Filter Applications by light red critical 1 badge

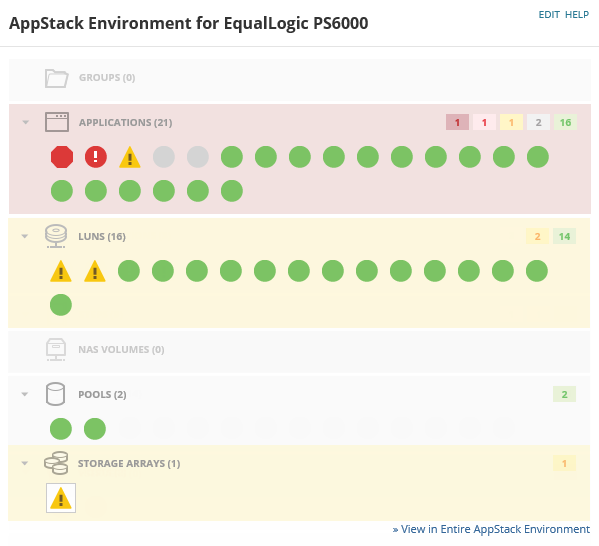(x=484, y=122)
